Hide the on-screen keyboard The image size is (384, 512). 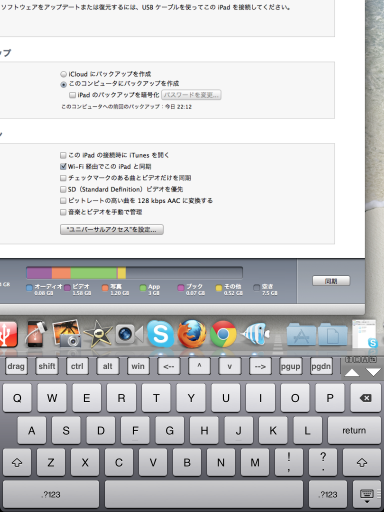367,495
